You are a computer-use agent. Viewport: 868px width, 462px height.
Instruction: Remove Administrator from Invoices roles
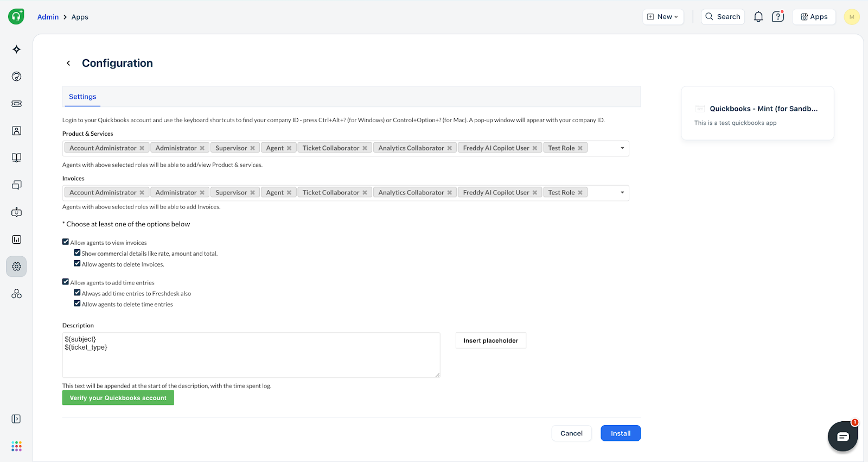[x=202, y=193]
